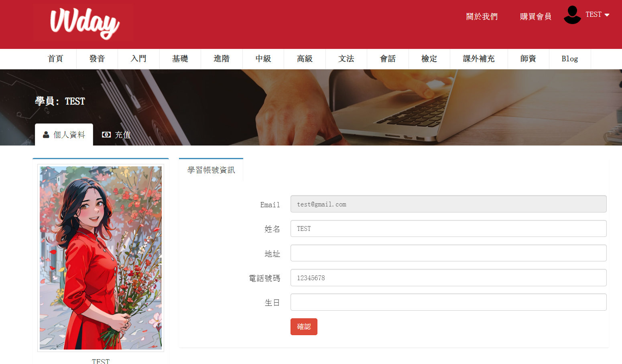The width and height of the screenshot is (622, 364).
Task: Click the money icon beside 充值
Action: click(106, 135)
